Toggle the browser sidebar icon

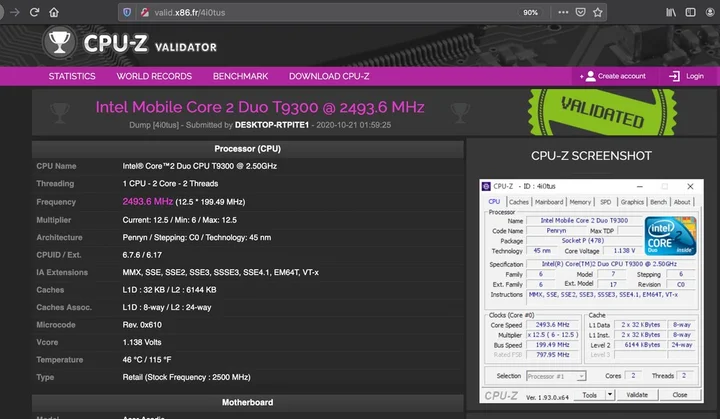[x=690, y=12]
